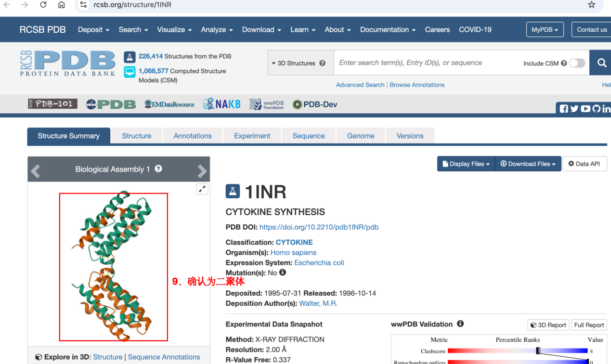Open the RCSB YouTube channel icon
This screenshot has width=611, height=364.
(585, 109)
